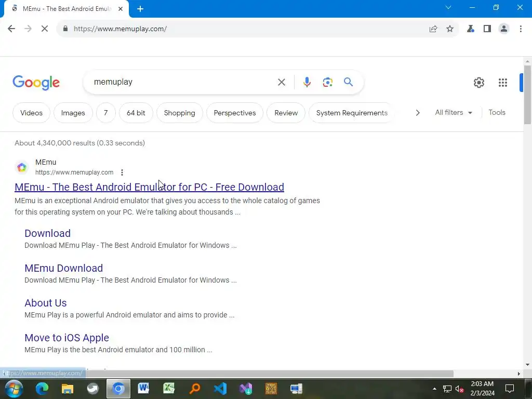Submit search with magnifier icon
The width and height of the screenshot is (532, 399).
tap(348, 82)
